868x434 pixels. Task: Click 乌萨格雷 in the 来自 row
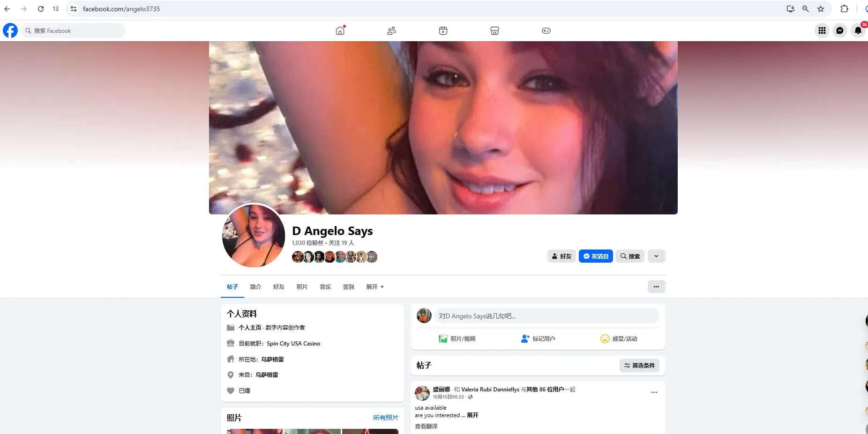tap(267, 375)
